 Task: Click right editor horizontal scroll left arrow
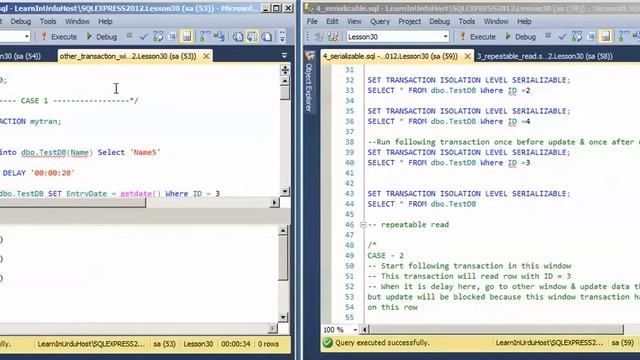[x=364, y=329]
